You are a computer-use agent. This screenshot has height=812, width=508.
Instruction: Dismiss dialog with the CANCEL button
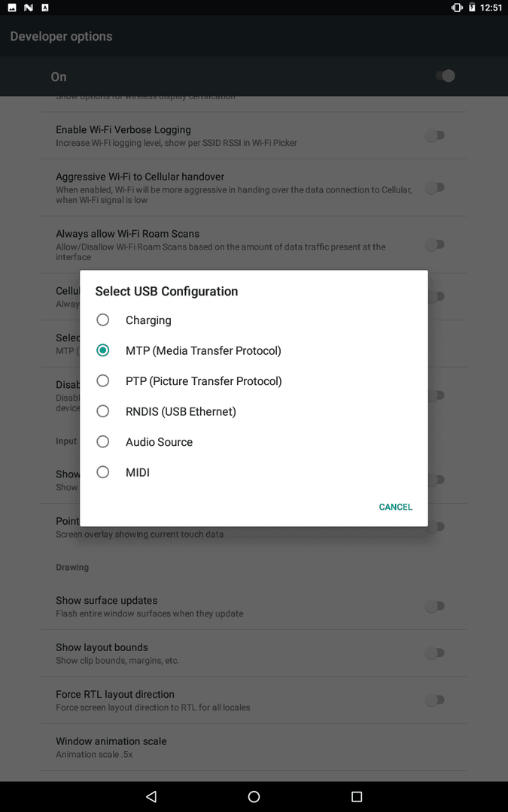tap(396, 507)
